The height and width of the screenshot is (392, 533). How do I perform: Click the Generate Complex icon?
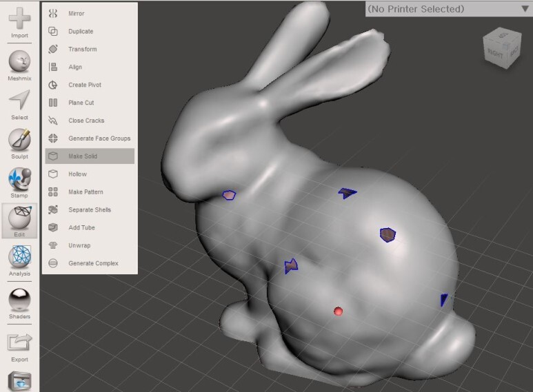[x=53, y=263]
